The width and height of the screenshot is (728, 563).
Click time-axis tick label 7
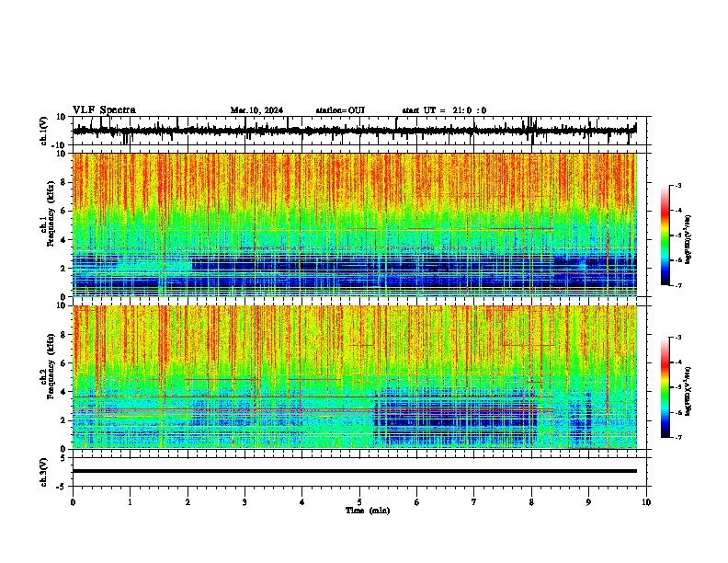point(474,502)
